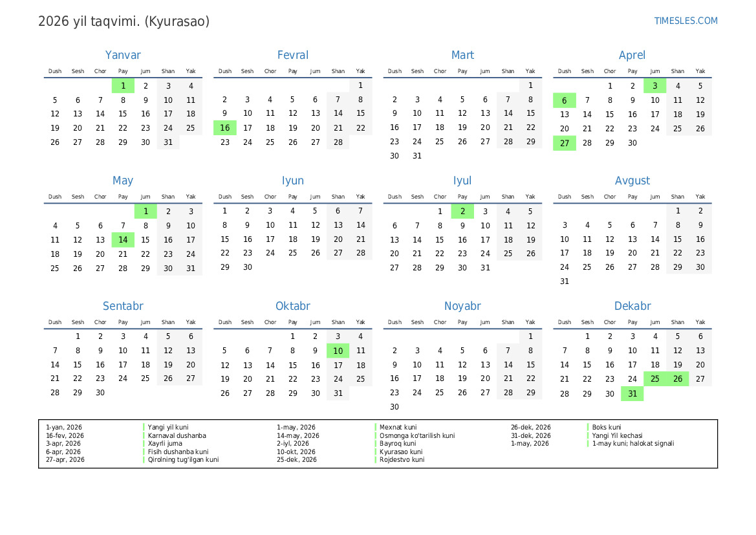
Task: Click highlighted January 1 holiday date
Action: click(123, 86)
